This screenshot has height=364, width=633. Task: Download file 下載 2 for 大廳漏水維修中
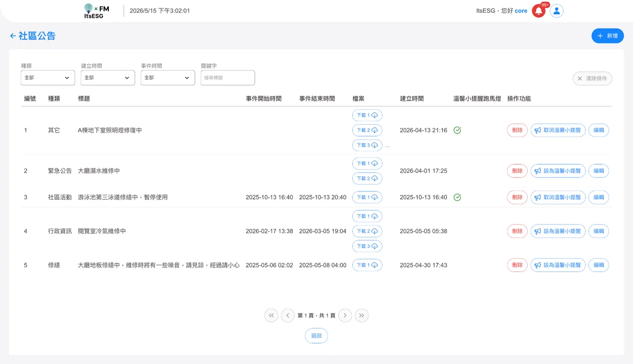pos(367,178)
